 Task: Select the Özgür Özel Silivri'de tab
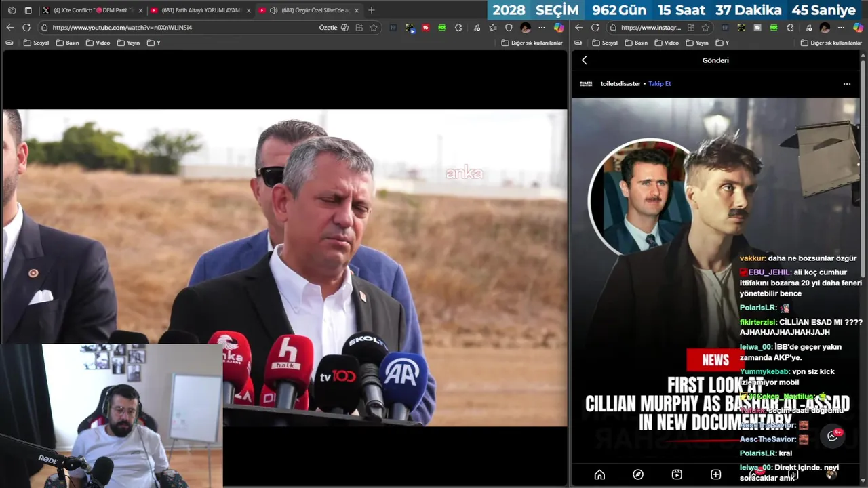309,10
